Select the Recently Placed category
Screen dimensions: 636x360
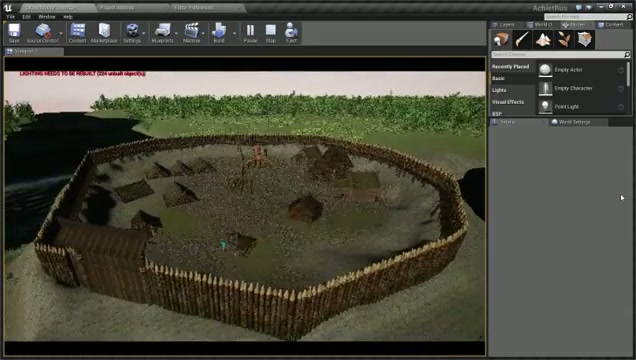[x=511, y=66]
